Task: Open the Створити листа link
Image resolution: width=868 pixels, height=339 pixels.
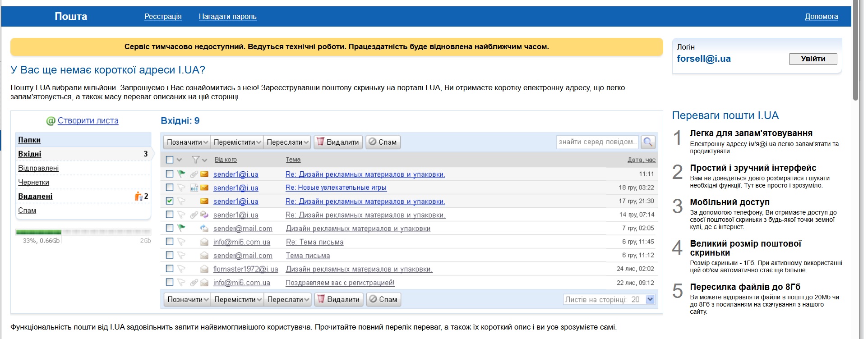Action: click(88, 120)
